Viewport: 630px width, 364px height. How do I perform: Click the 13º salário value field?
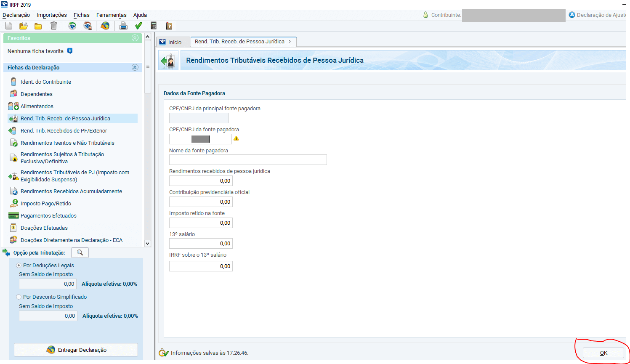(x=201, y=244)
